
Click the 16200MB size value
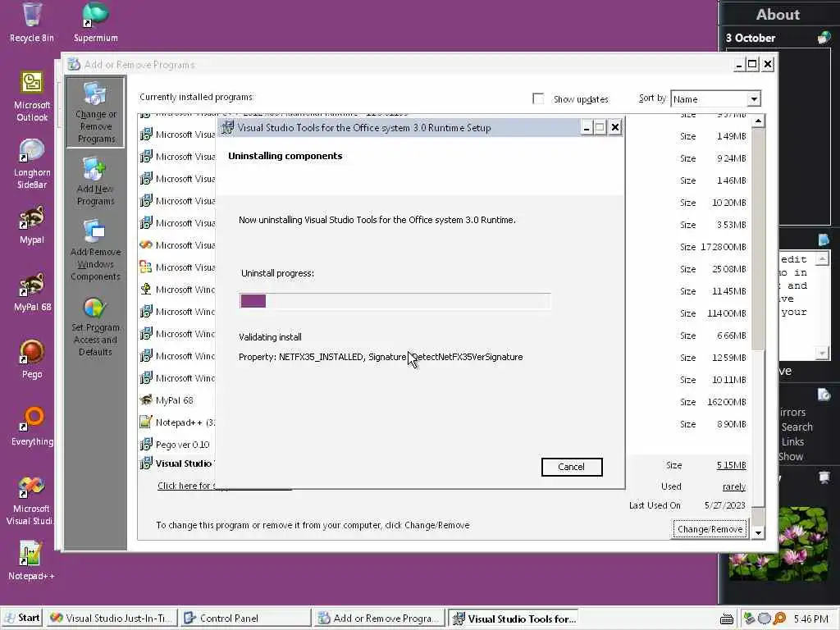coord(727,402)
